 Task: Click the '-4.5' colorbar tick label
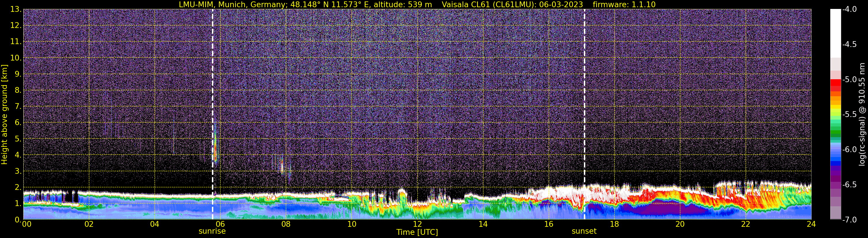point(849,44)
